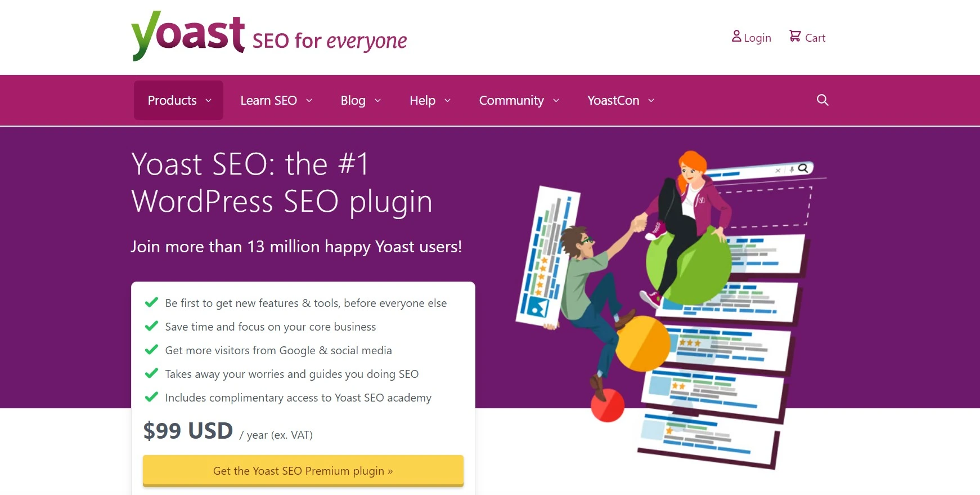
Task: Click the Login person icon
Action: click(x=736, y=37)
